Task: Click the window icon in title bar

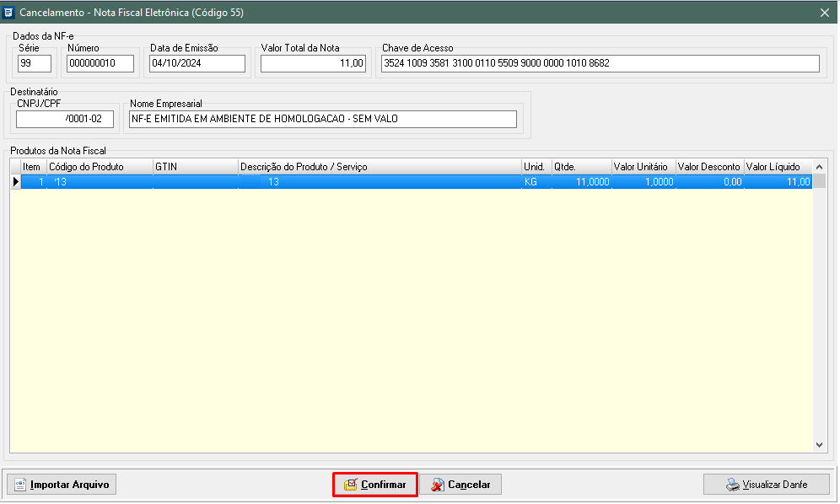Action: click(9, 13)
